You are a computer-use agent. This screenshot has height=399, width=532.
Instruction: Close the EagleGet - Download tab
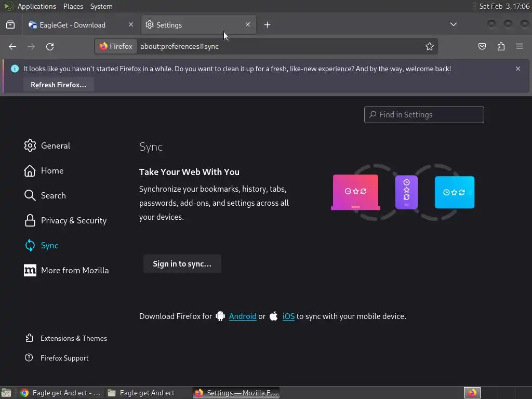pyautogui.click(x=131, y=25)
